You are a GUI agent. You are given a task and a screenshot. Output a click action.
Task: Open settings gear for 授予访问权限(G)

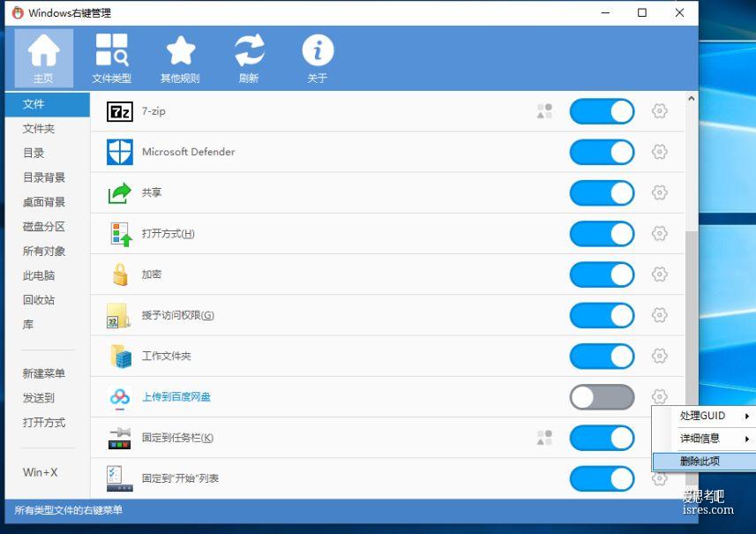coord(660,315)
